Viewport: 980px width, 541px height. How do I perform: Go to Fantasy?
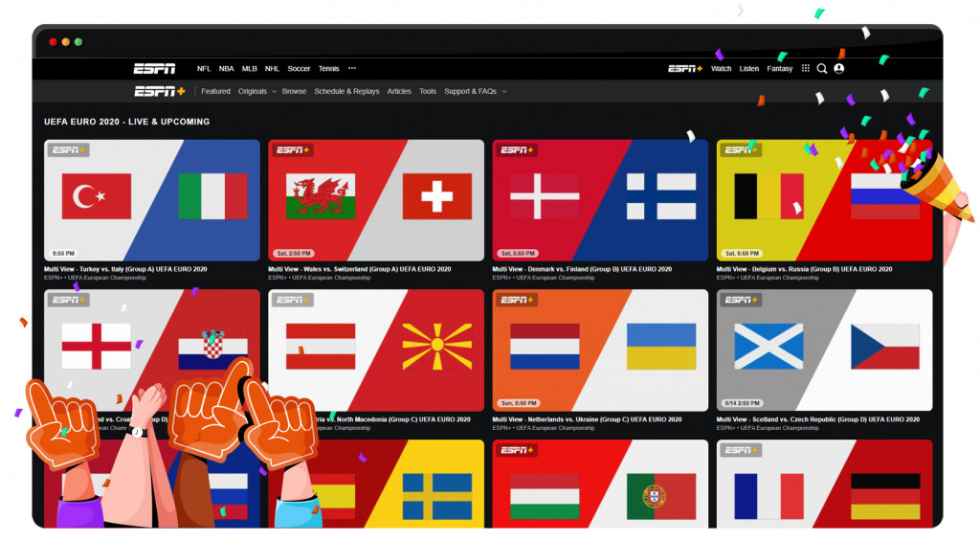[x=779, y=69]
